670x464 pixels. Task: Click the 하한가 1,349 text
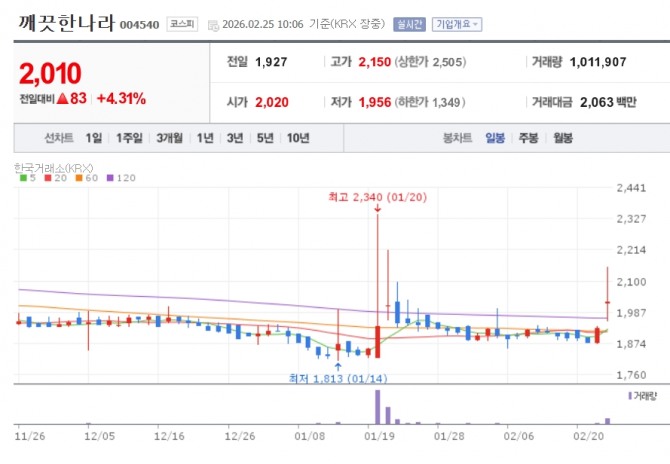pyautogui.click(x=430, y=103)
